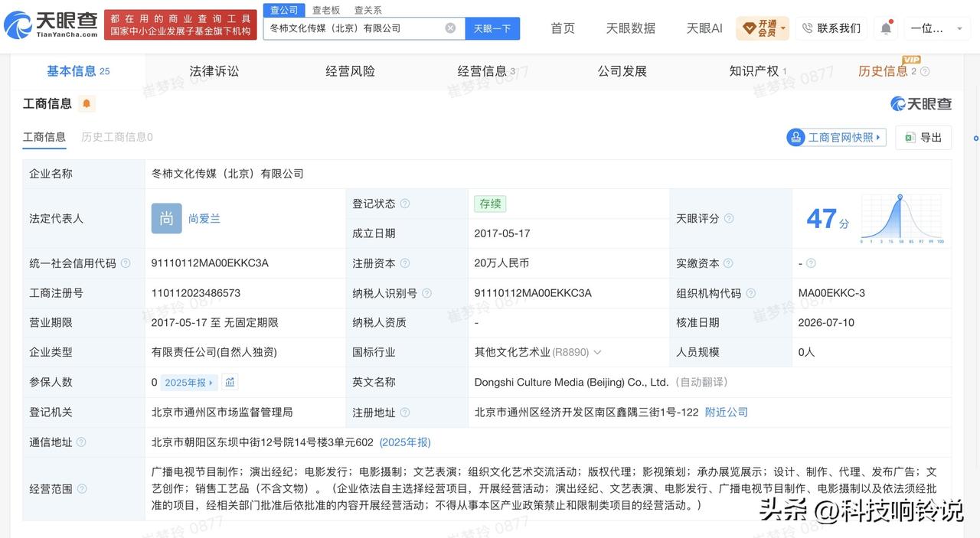Click help icon beside 注册资本 label

tap(405, 263)
